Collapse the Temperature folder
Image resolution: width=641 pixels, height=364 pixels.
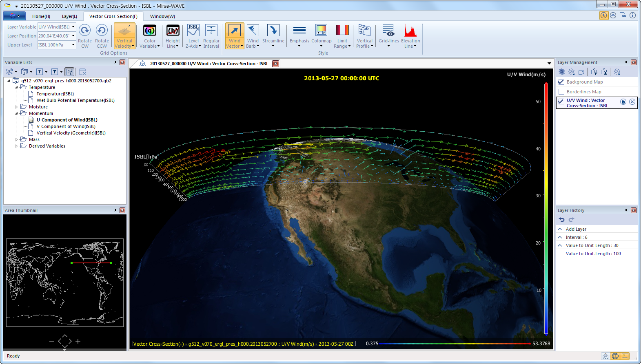coord(17,87)
